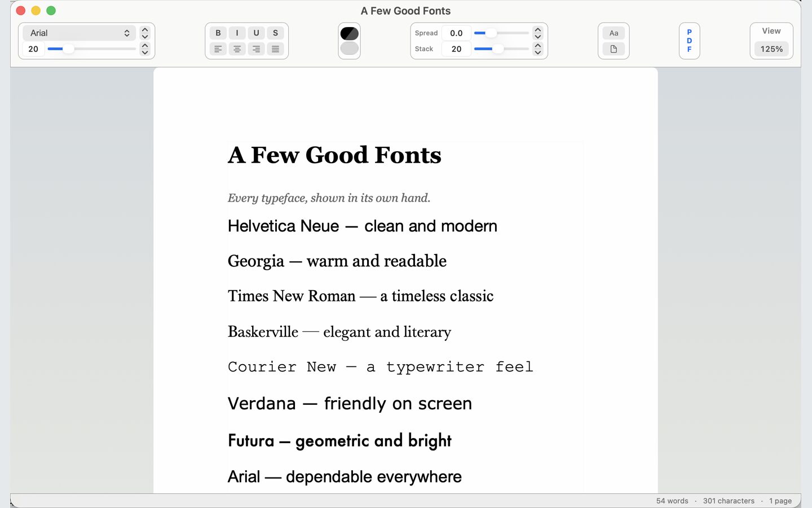812x508 pixels.
Task: Toggle italic formatting with the I button
Action: (237, 33)
